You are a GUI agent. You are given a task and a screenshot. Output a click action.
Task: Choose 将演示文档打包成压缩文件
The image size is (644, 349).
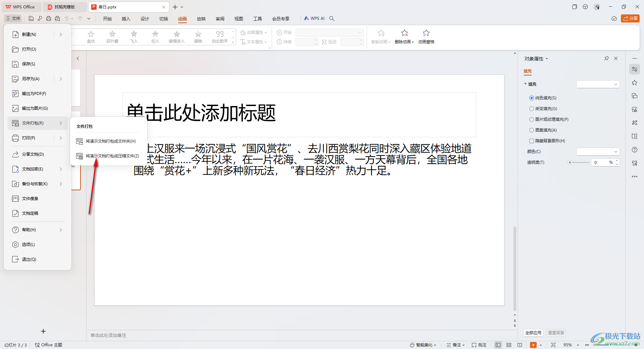(x=112, y=156)
